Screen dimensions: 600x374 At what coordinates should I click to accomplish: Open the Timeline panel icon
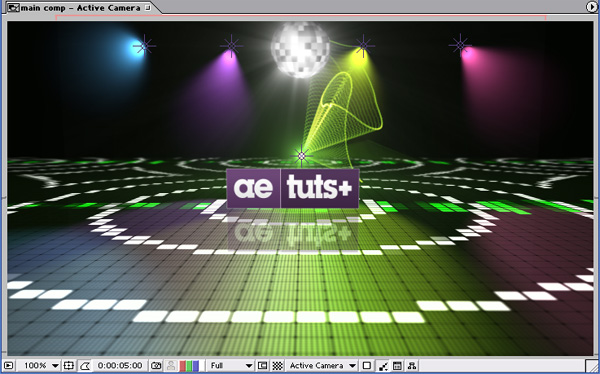(x=397, y=366)
